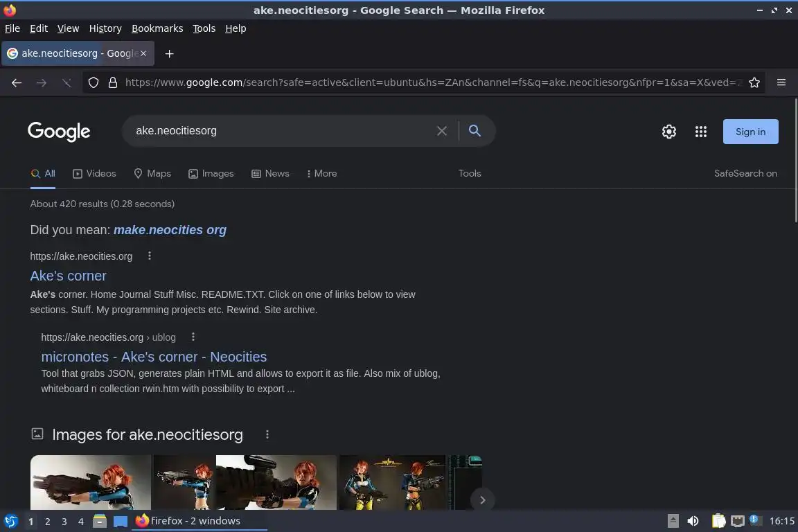This screenshot has height=532, width=798.
Task: Click the Google logo
Action: coord(58,132)
